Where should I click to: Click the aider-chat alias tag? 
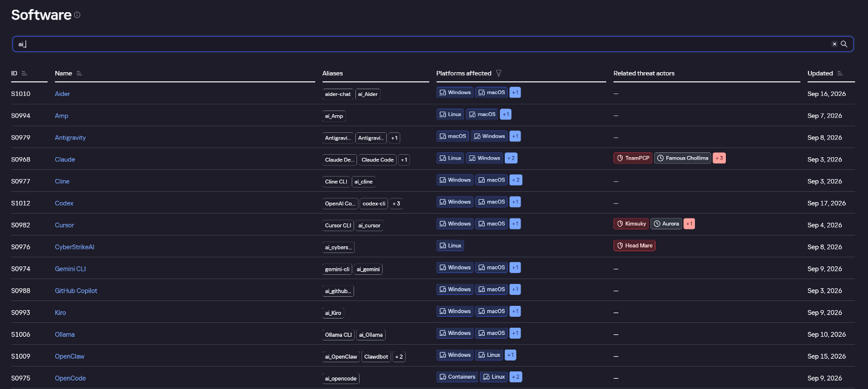[338, 94]
